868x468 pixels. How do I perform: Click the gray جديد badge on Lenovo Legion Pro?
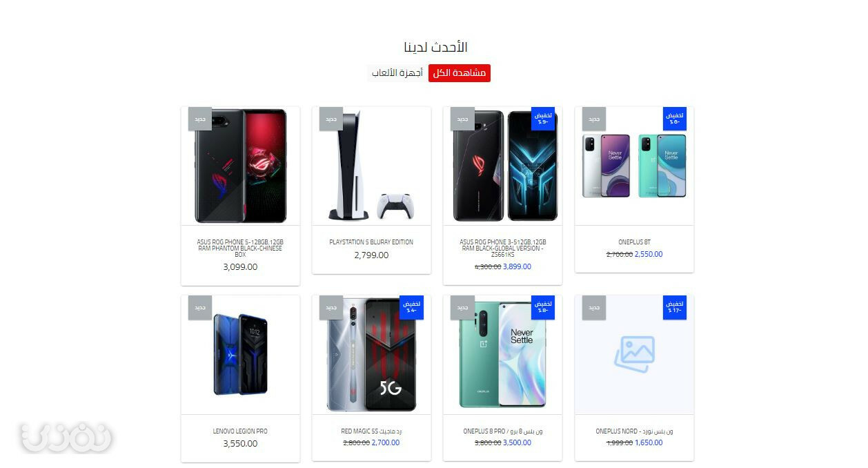200,308
